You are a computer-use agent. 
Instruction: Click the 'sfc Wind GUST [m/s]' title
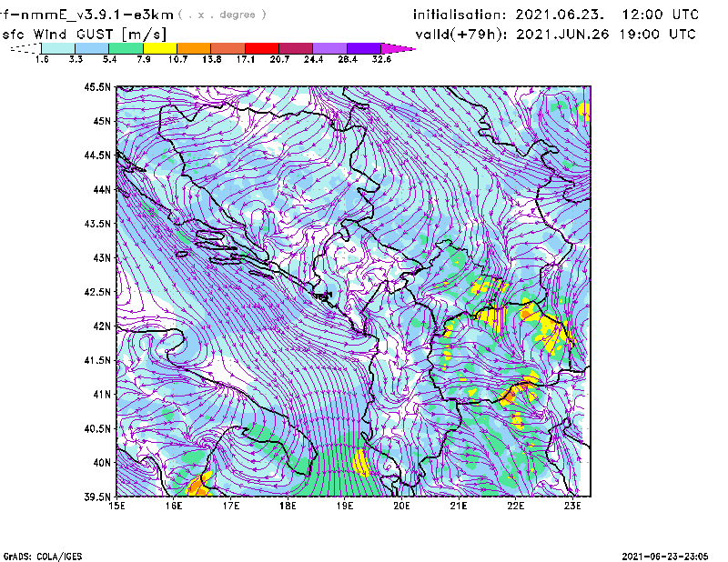coord(84,35)
